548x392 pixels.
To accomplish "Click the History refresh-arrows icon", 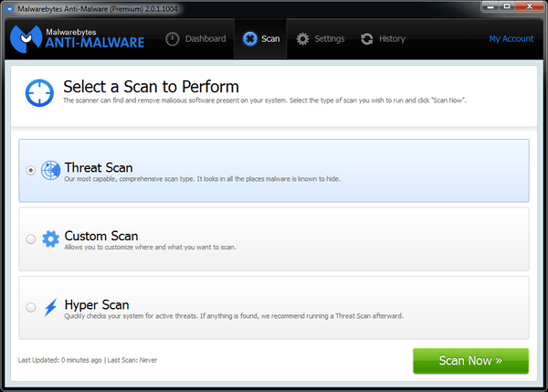I will click(367, 38).
